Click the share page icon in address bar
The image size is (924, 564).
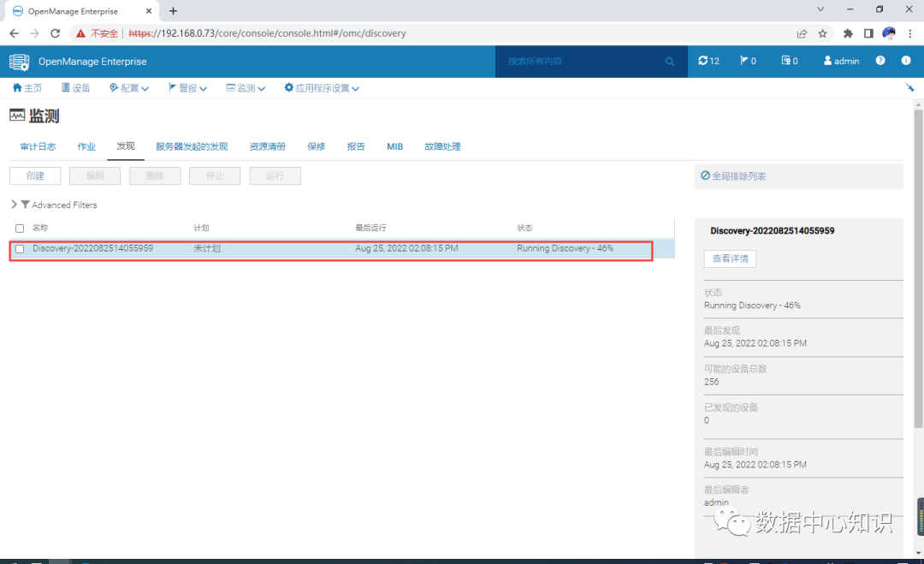click(802, 33)
